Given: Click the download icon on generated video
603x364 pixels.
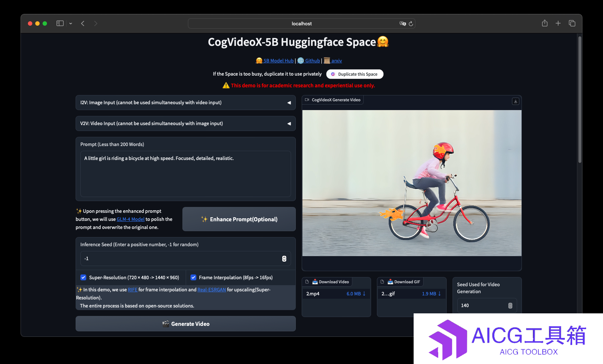Looking at the screenshot, I should point(515,101).
